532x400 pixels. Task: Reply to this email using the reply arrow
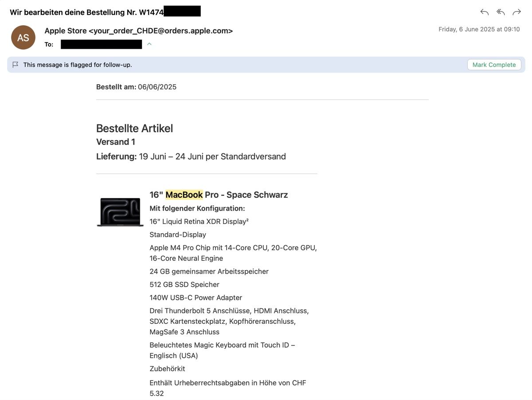[x=485, y=12]
